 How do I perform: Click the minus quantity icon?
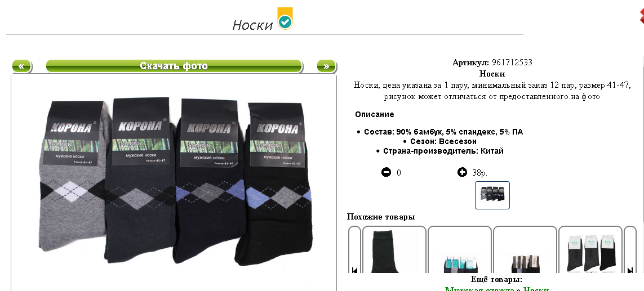tap(386, 172)
